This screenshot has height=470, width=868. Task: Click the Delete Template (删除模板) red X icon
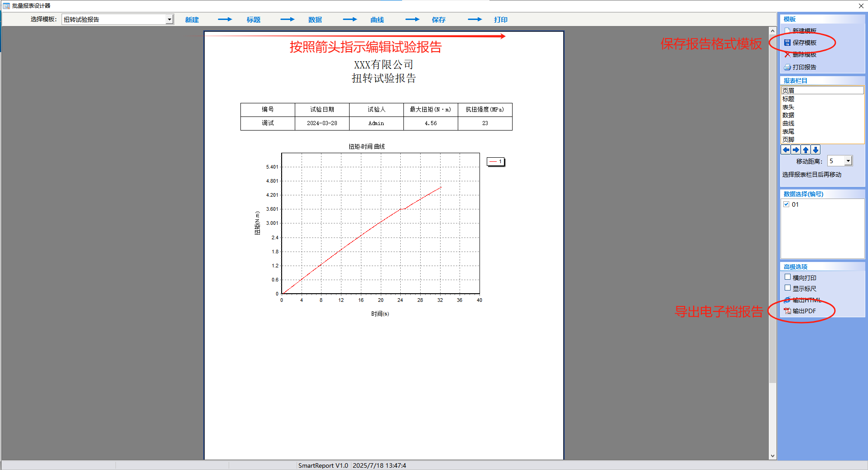[787, 55]
